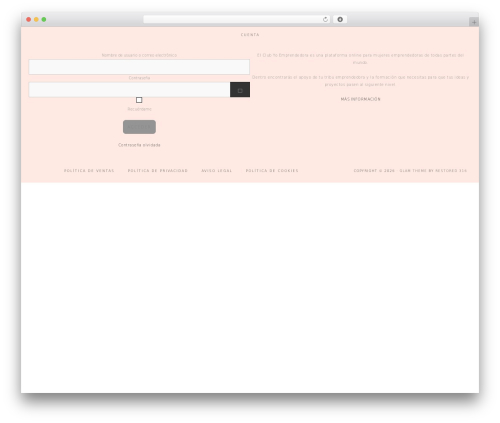Open the Contraseña olvidada link
Screen dimensions: 500x423
(x=139, y=145)
